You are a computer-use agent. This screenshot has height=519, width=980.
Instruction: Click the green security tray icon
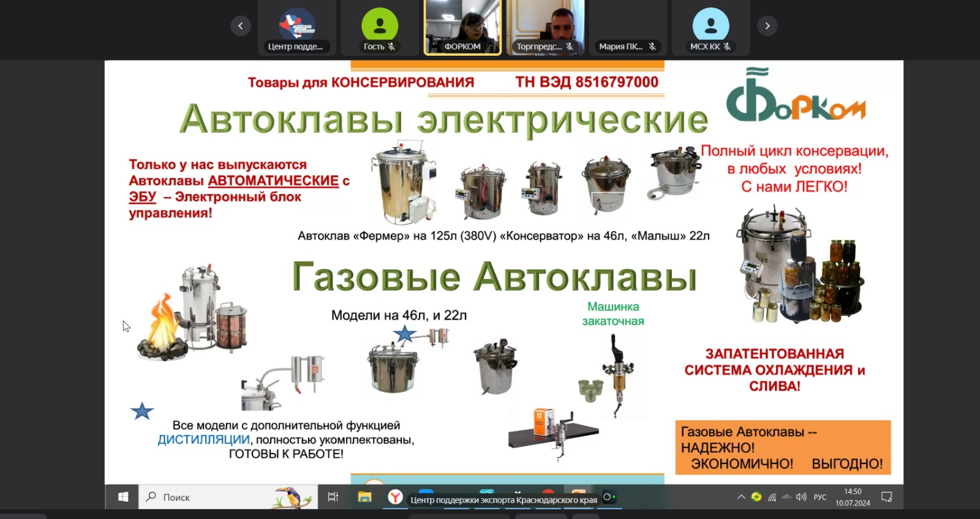point(756,497)
